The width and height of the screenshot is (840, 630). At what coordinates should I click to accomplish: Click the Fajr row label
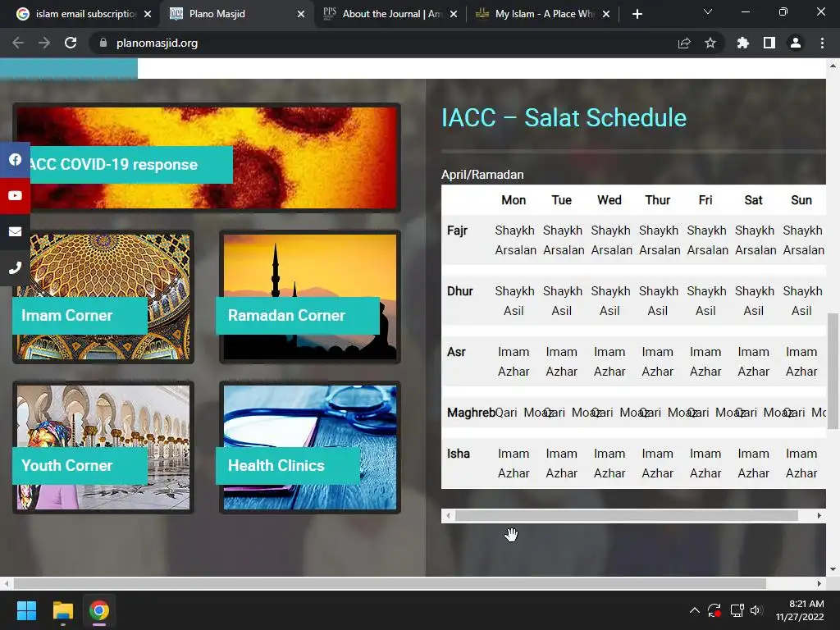(458, 231)
